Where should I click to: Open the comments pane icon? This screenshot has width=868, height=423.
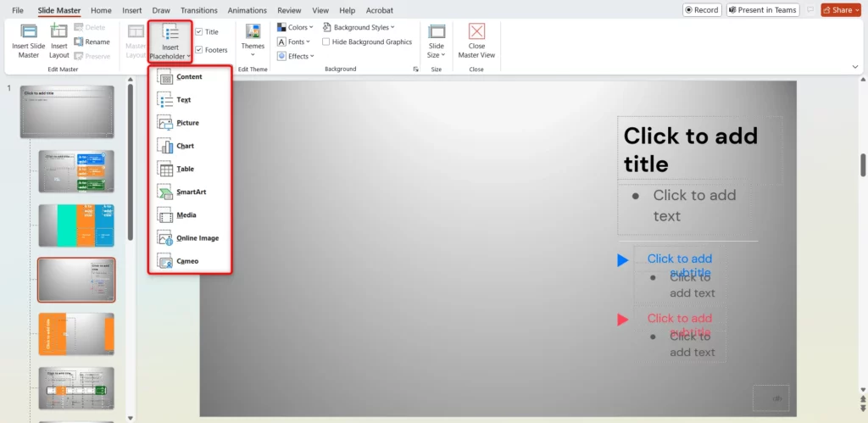(810, 10)
